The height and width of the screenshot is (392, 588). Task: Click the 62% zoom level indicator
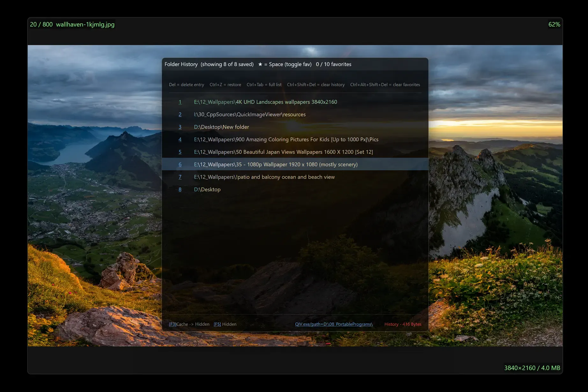(554, 25)
